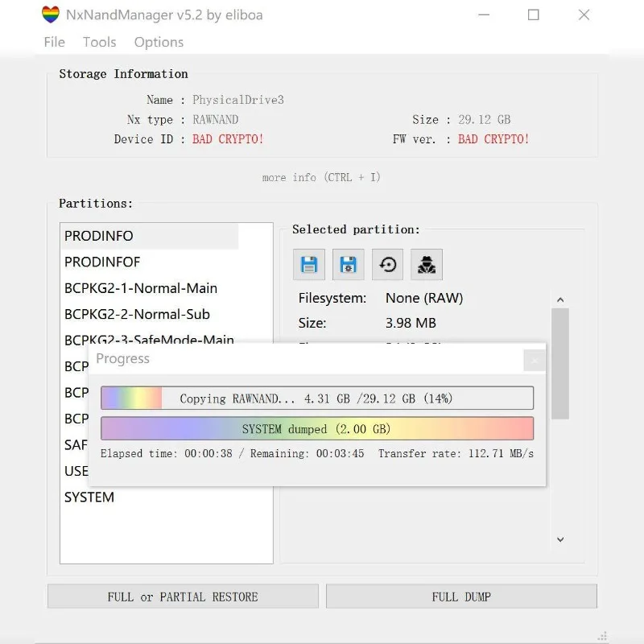644x644 pixels.
Task: Click the partition details scrollbar thumb
Action: [560, 364]
